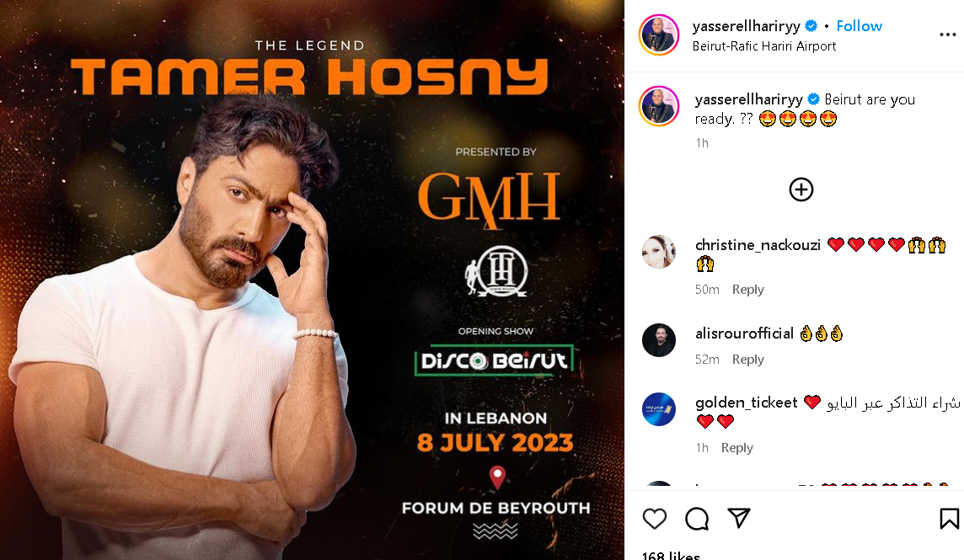Like the post with the heart icon
The width and height of the screenshot is (964, 560).
tap(654, 519)
